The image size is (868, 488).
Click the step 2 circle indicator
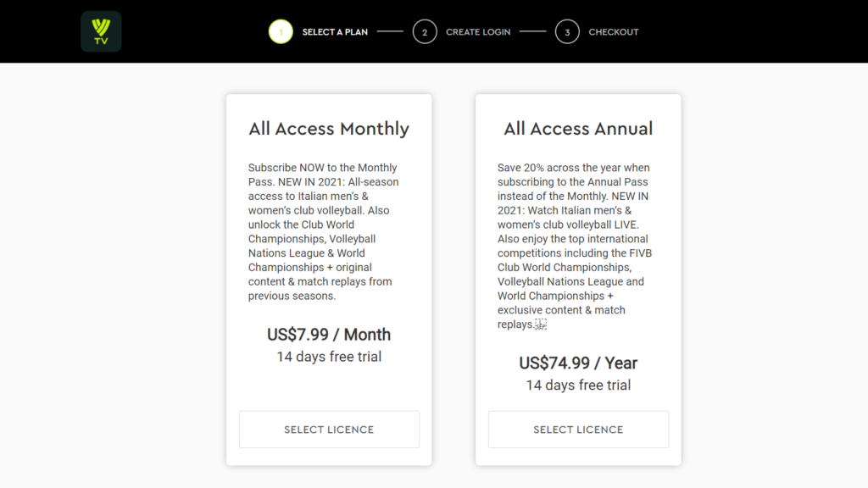425,31
